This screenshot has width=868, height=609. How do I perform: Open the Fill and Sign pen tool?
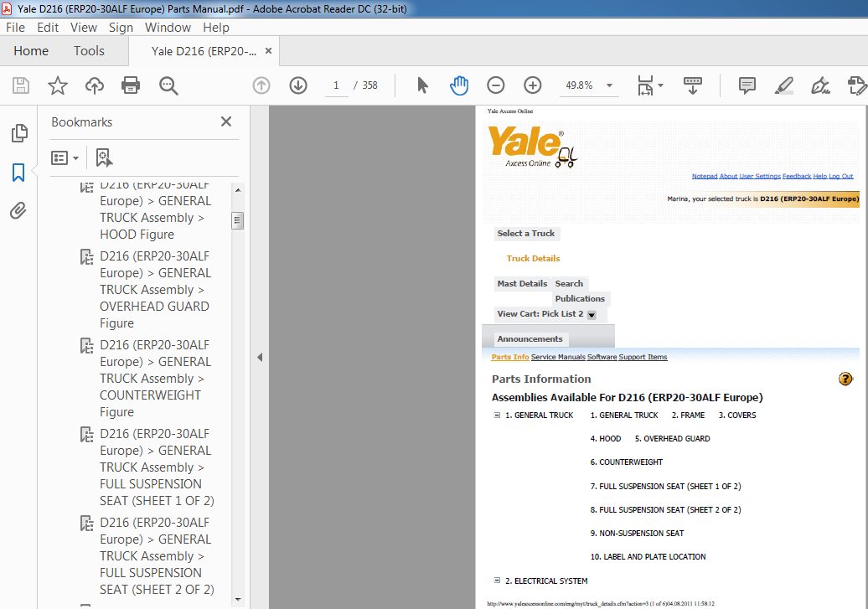pos(820,85)
